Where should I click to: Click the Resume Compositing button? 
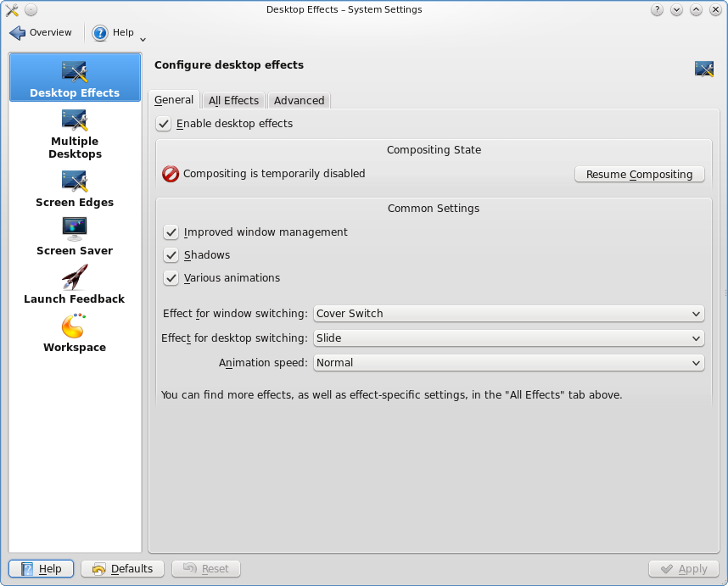coord(639,175)
